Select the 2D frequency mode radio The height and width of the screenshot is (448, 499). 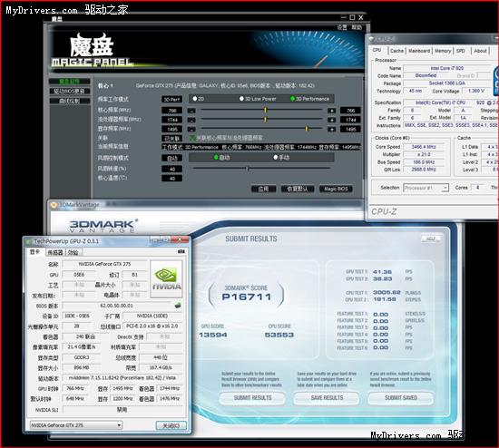(195, 99)
